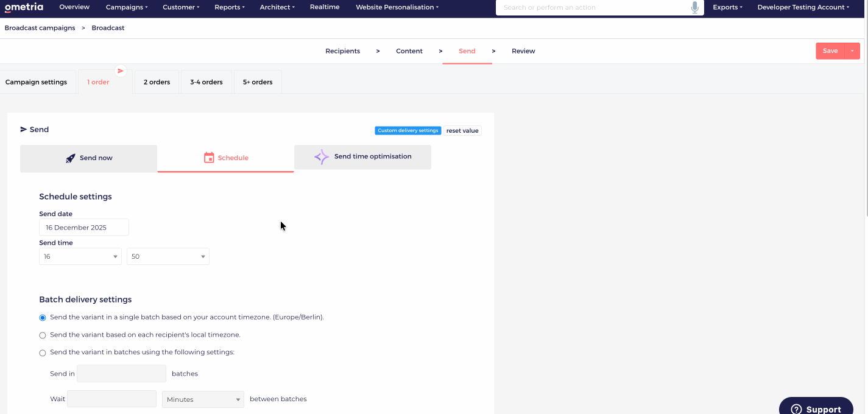Click the Send date field
The image size is (868, 414).
[x=84, y=227]
